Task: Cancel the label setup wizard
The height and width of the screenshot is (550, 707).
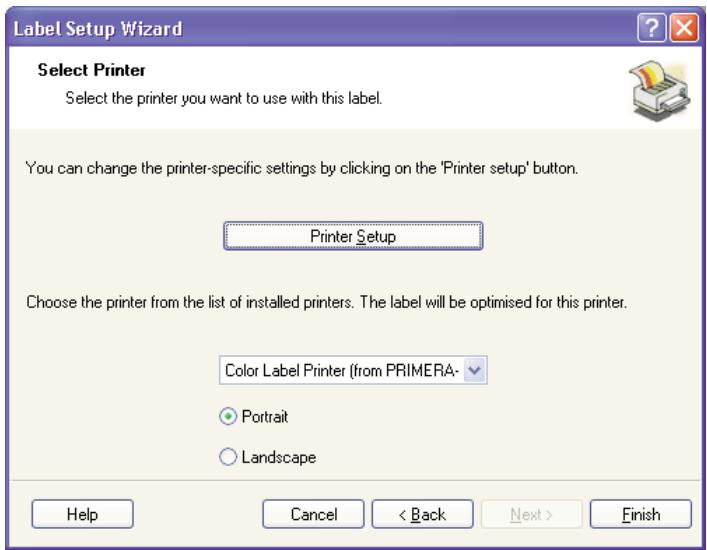Action: (x=314, y=514)
